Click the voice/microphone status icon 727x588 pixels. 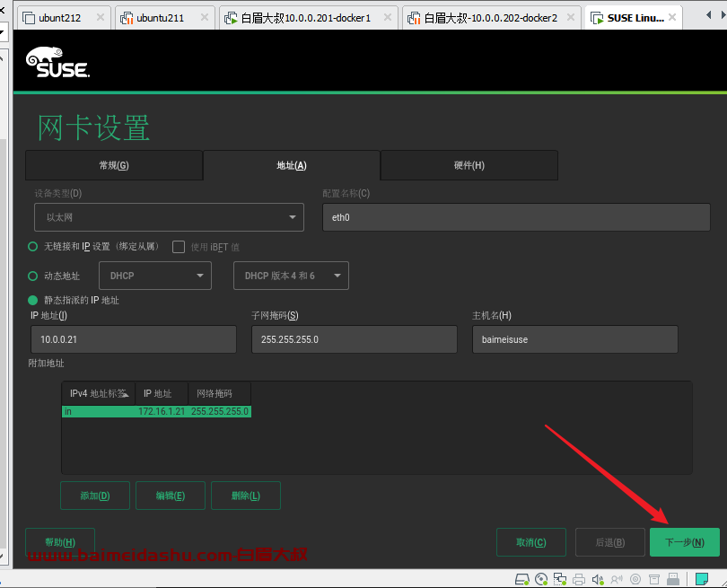click(617, 579)
